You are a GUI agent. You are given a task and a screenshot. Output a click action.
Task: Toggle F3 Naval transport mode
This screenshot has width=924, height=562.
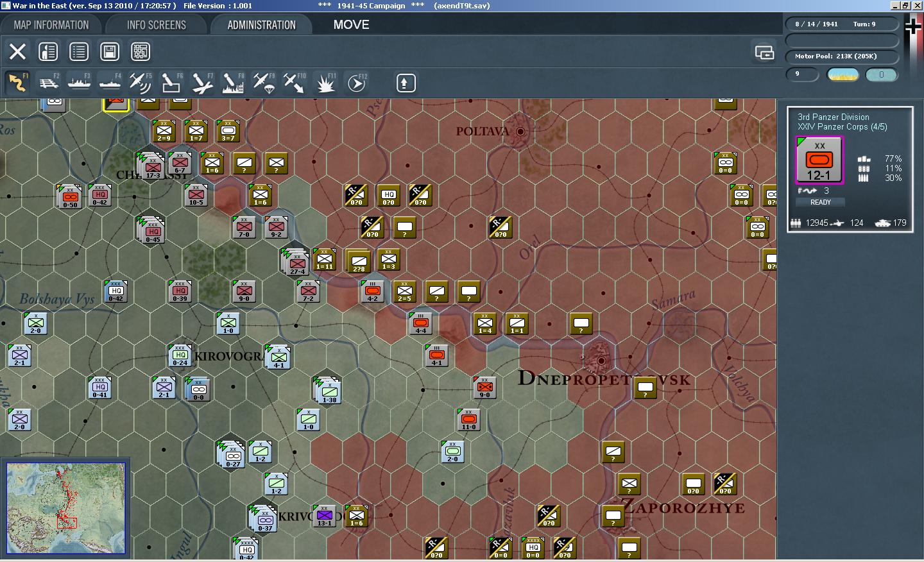coord(79,83)
